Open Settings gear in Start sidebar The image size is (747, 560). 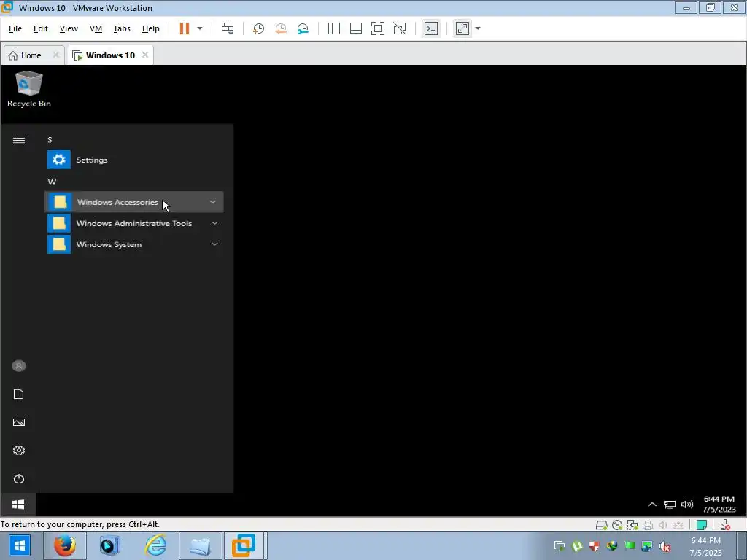[x=18, y=450]
